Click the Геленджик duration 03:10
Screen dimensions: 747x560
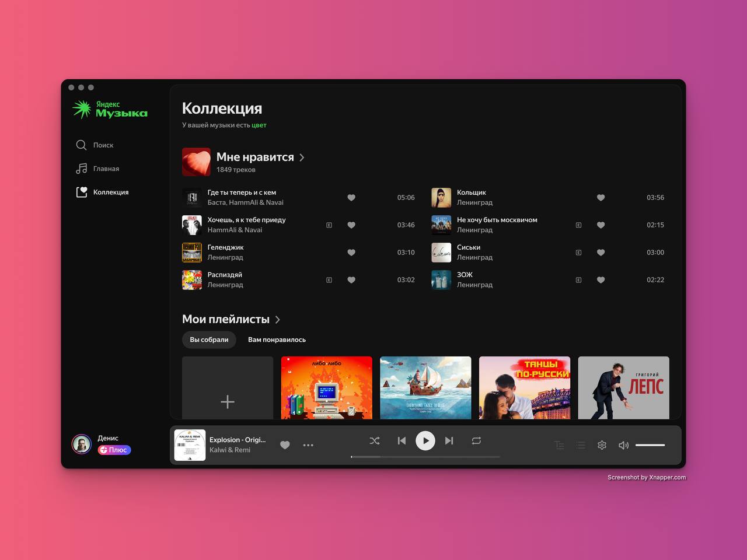pos(406,253)
